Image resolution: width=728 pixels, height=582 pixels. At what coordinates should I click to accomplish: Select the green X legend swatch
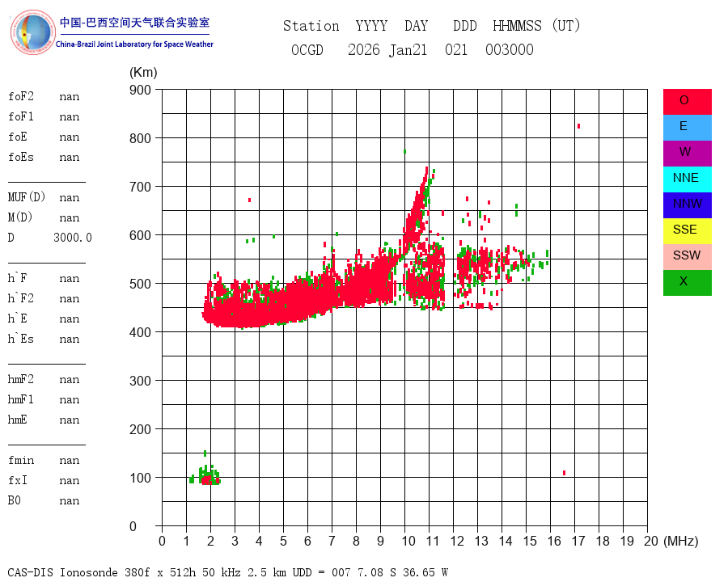[x=687, y=283]
